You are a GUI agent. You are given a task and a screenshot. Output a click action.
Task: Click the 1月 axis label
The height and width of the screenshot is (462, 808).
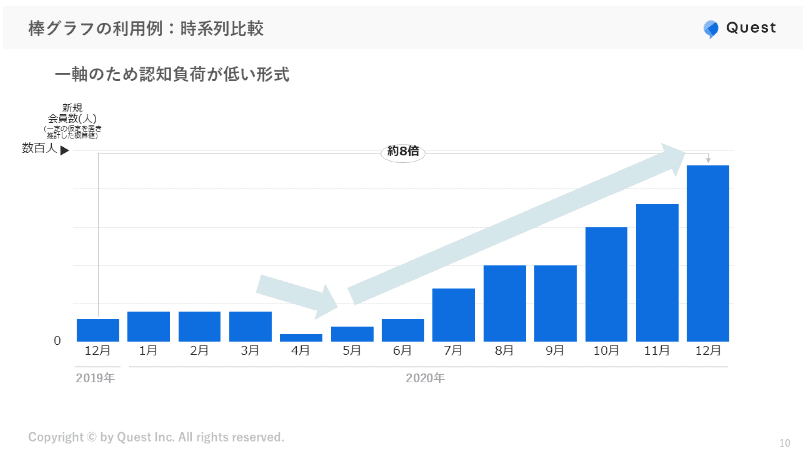tap(148, 351)
